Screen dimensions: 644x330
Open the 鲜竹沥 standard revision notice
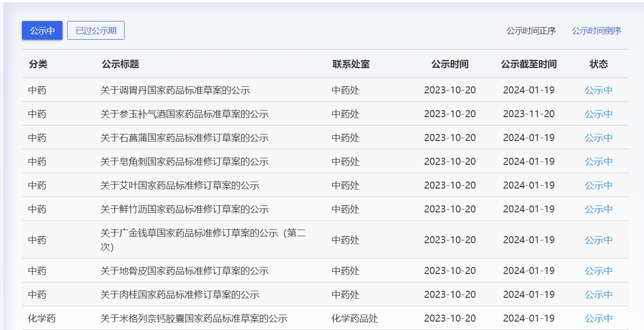(184, 209)
